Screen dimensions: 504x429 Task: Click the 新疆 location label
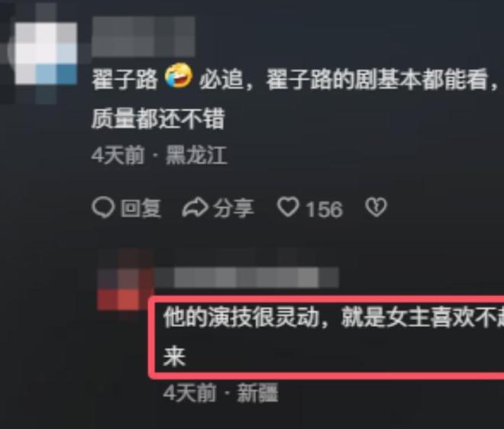[257, 392]
